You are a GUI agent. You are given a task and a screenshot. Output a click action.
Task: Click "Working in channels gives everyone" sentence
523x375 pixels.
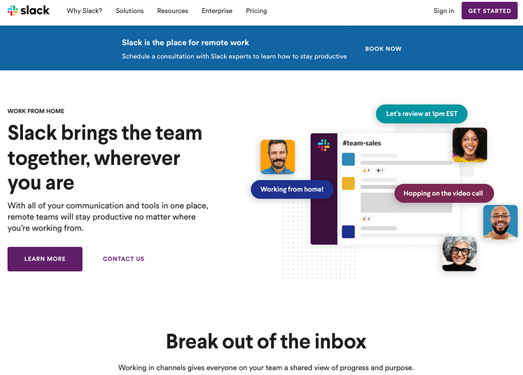click(x=266, y=368)
